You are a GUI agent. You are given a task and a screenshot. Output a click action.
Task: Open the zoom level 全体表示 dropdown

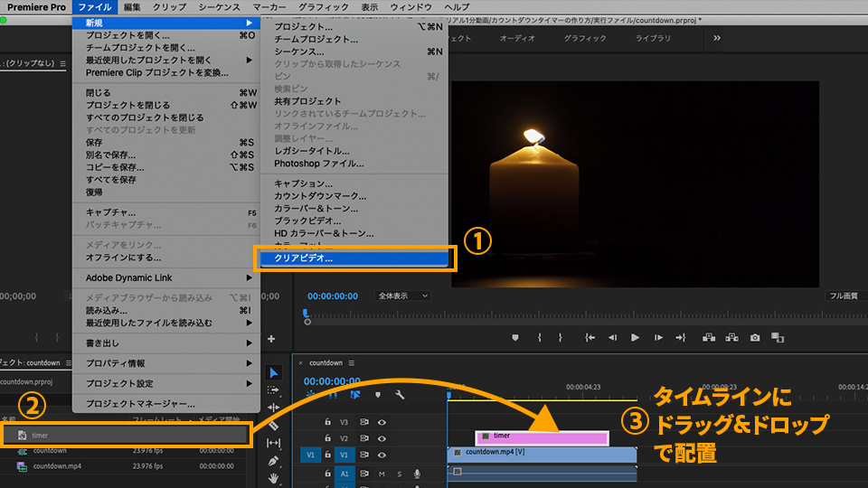pyautogui.click(x=402, y=296)
